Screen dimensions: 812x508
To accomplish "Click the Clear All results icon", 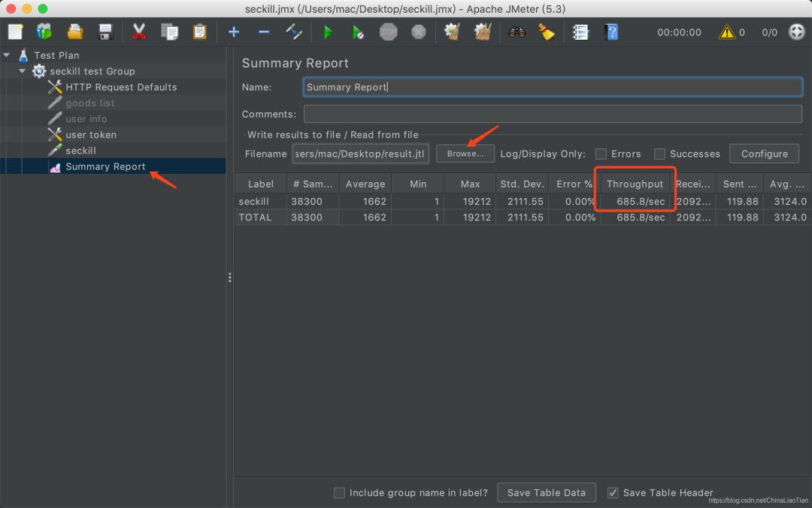I will tap(483, 32).
